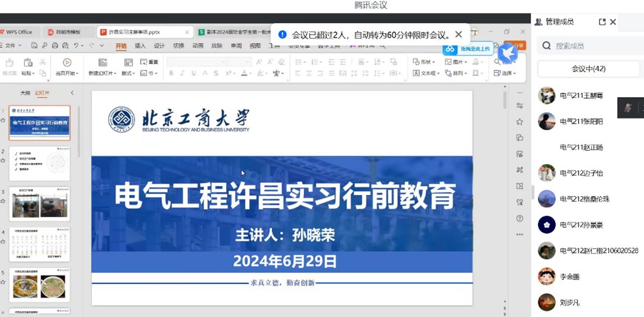
Task: Select slide 3 thumbnail with factory photos
Action: pyautogui.click(x=40, y=204)
